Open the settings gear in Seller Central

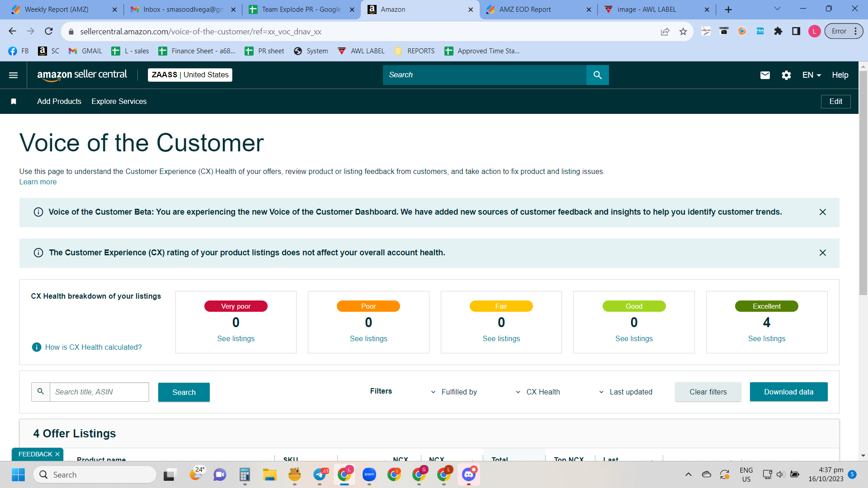coord(787,75)
